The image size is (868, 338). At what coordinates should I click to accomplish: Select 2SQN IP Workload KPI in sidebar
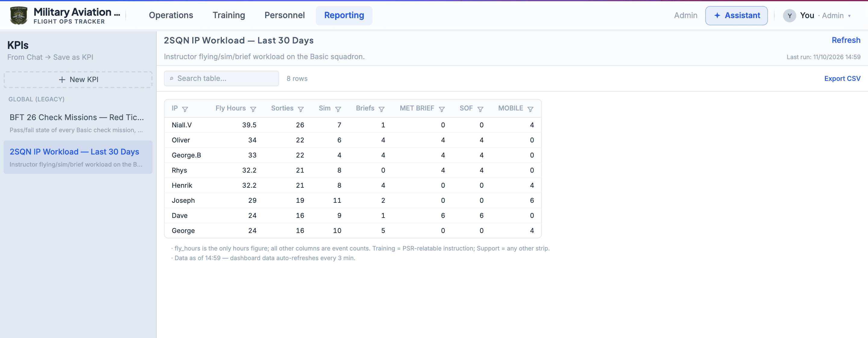(x=78, y=158)
